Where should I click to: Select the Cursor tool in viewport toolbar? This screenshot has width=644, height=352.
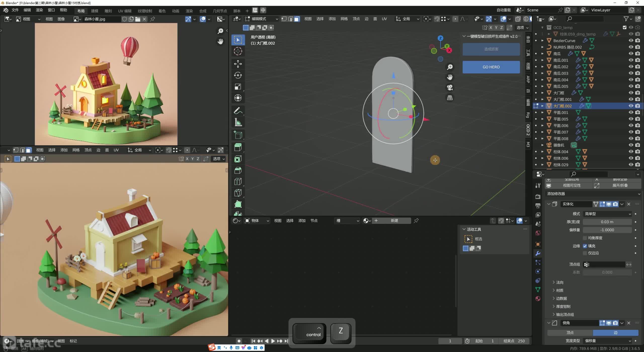[x=238, y=51]
